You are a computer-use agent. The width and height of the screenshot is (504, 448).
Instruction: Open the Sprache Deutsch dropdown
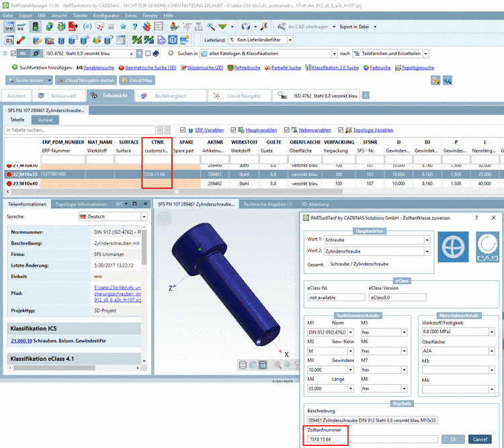click(x=144, y=216)
